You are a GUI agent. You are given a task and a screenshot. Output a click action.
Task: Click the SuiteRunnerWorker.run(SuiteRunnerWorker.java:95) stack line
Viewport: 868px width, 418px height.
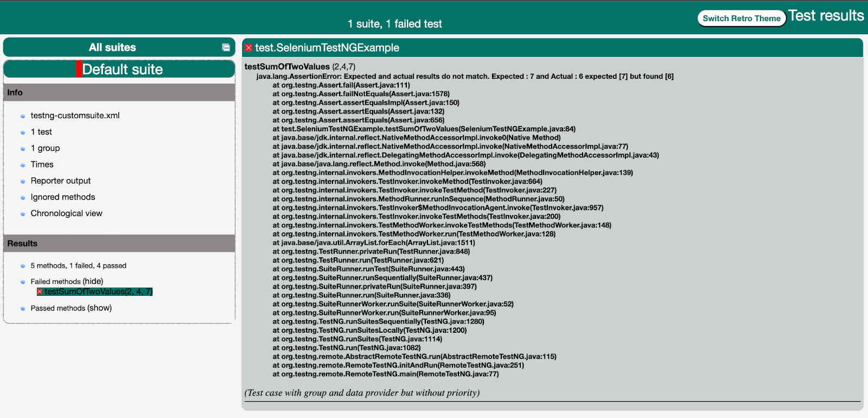[x=384, y=313]
